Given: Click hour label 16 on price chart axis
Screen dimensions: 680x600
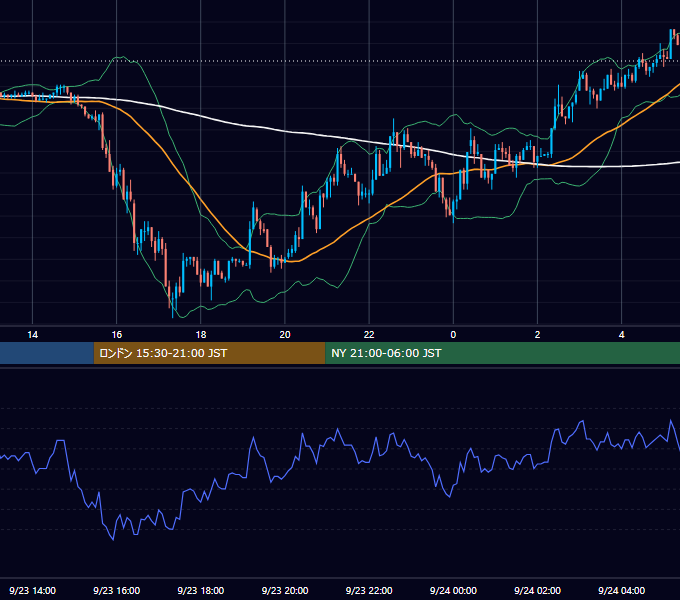Looking at the screenshot, I should [x=117, y=335].
